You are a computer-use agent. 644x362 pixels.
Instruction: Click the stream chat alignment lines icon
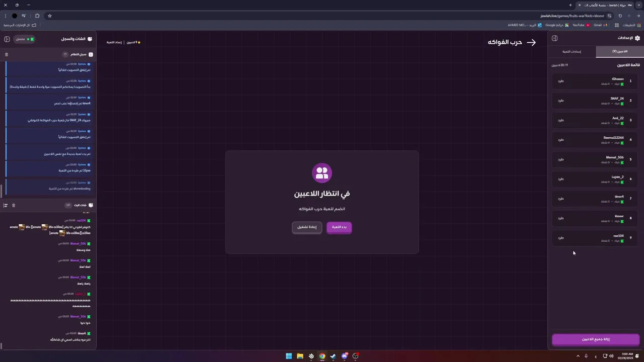pos(6,205)
